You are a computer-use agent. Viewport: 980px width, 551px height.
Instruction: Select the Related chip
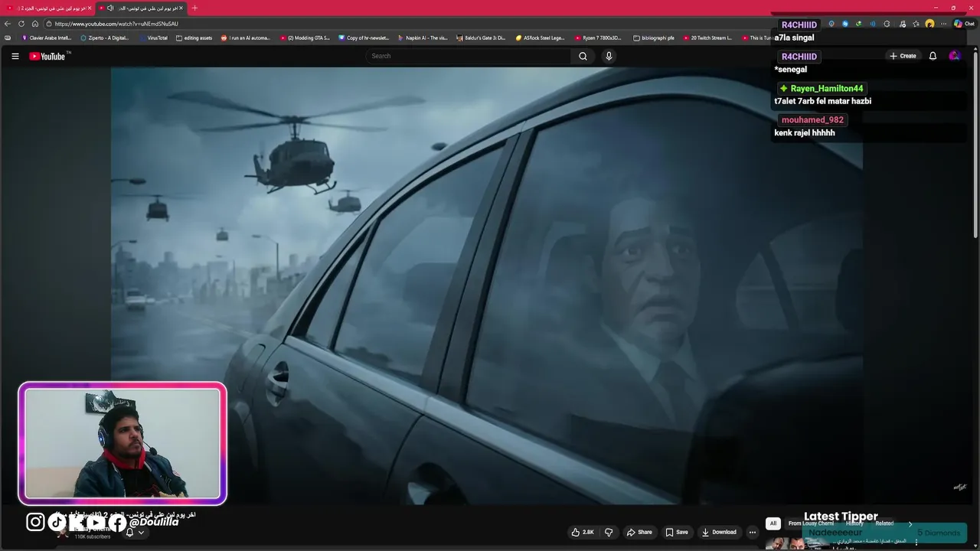[x=884, y=523]
